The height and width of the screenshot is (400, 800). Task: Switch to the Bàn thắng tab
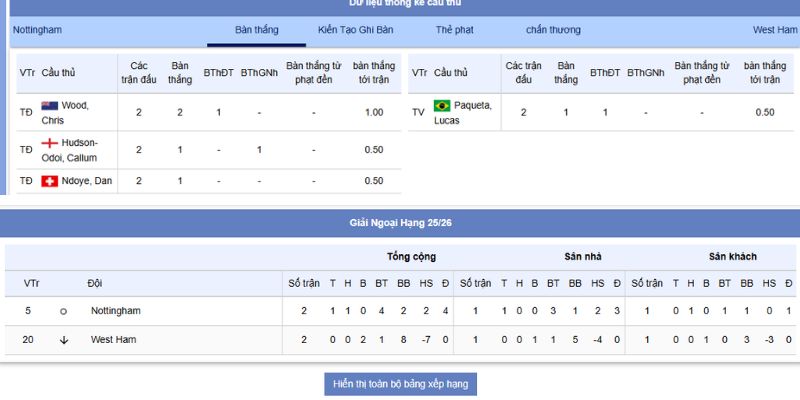point(257,30)
